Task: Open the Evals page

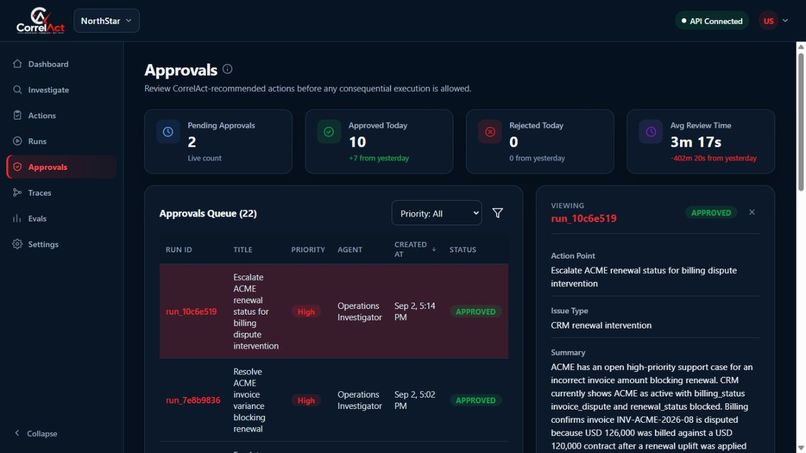Action: [x=37, y=219]
